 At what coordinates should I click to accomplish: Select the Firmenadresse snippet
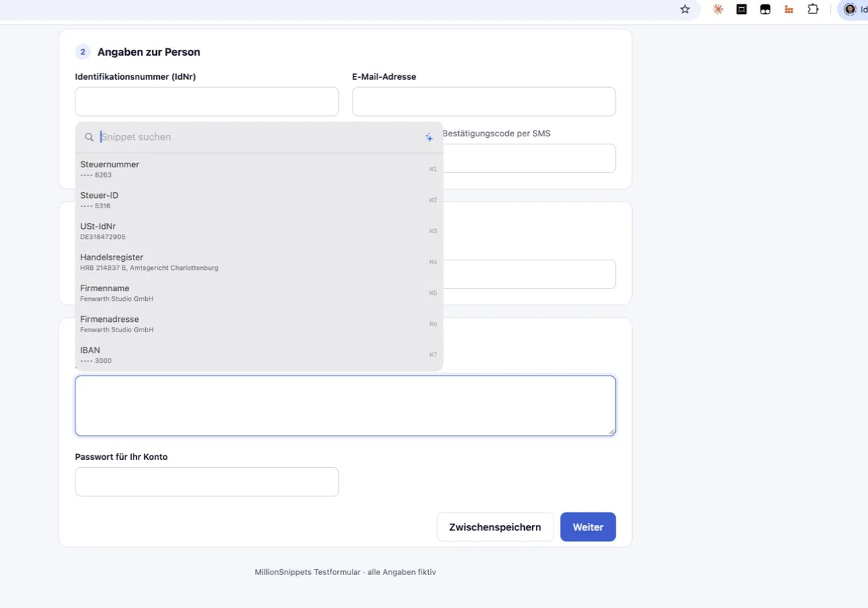(259, 324)
